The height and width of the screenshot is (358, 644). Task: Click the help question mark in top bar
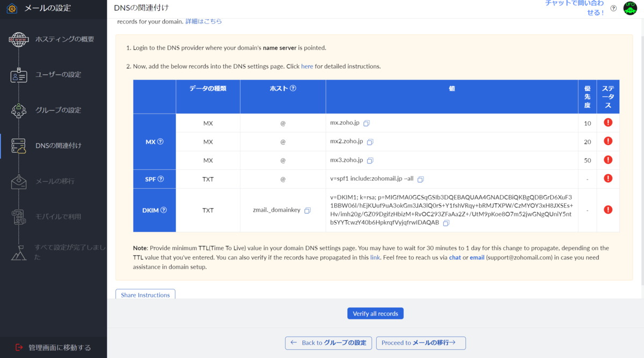(613, 8)
